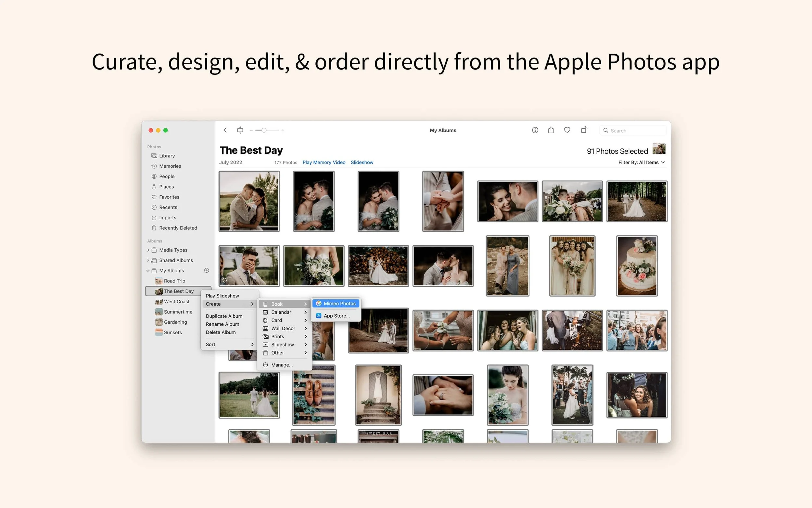
Task: Click the Play Memory Video link
Action: pos(323,162)
